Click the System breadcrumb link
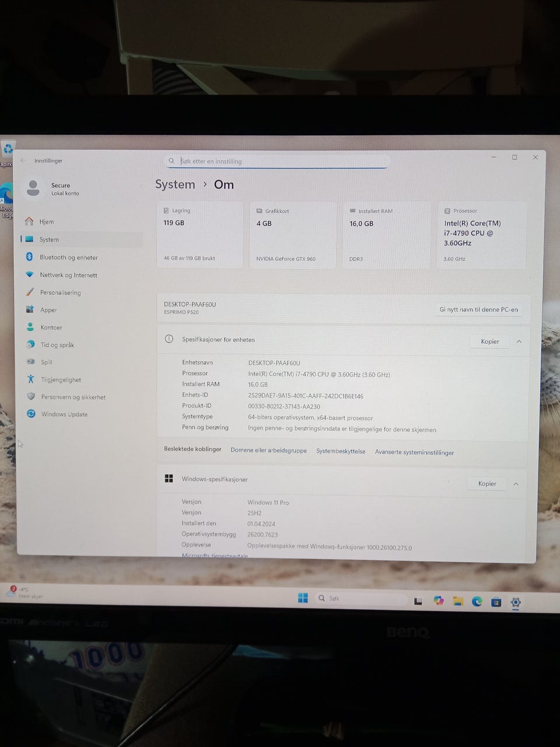The width and height of the screenshot is (560, 747). [x=175, y=184]
